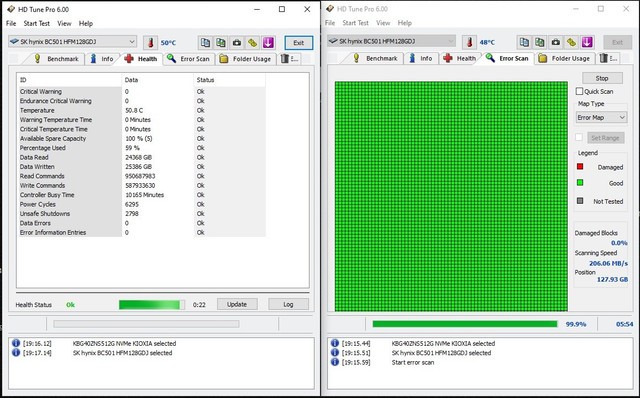This screenshot has height=398, width=640.
Task: Open Log button on Health tab
Action: pos(288,304)
